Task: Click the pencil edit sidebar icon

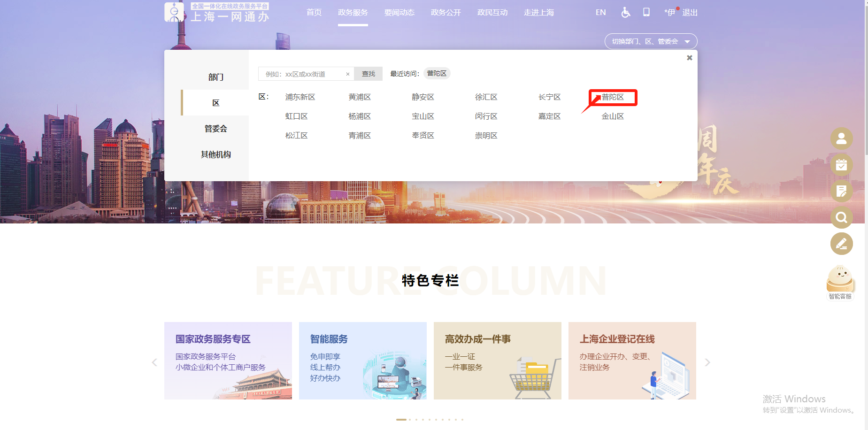Action: (841, 244)
